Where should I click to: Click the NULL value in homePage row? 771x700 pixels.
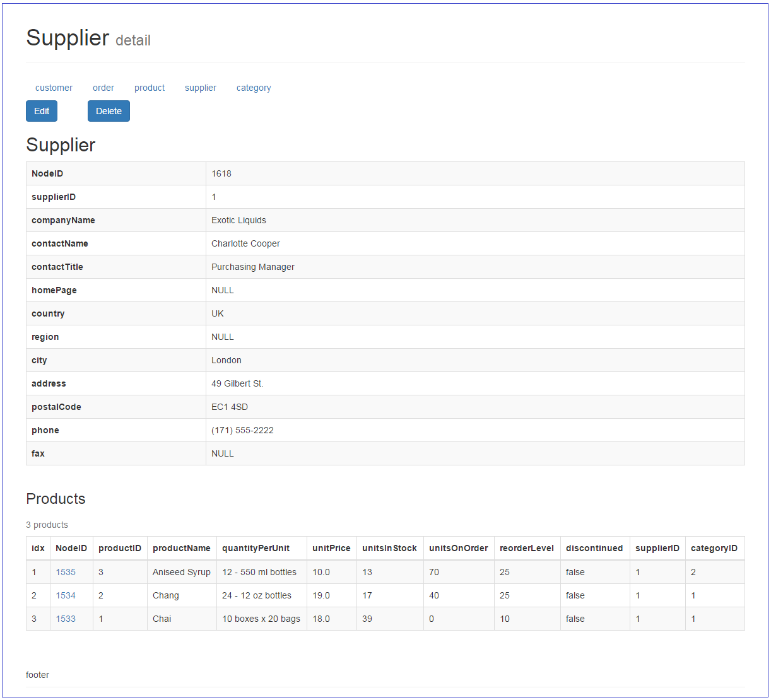222,290
